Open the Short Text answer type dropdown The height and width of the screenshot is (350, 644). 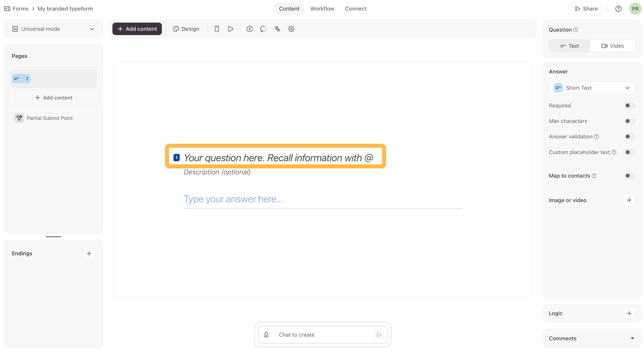[x=592, y=88]
